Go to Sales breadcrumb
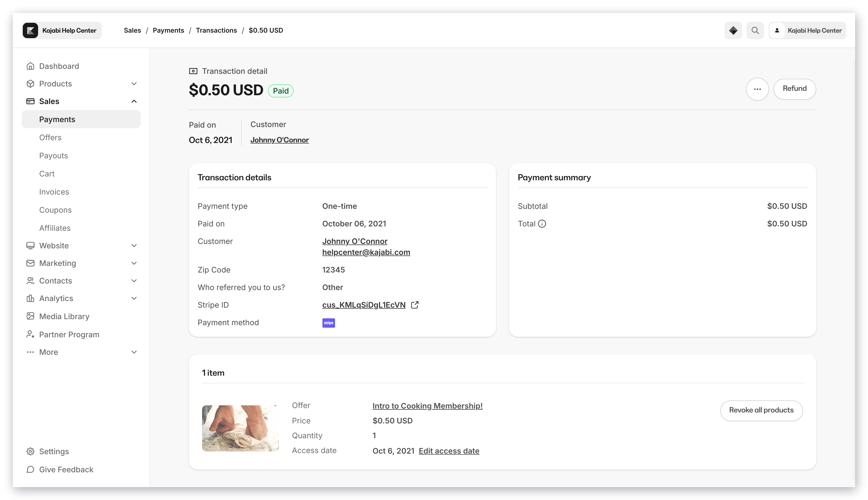 point(132,30)
